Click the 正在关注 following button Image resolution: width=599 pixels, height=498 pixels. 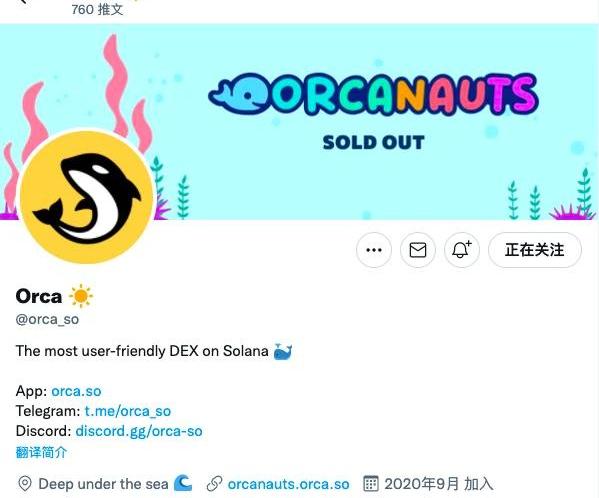535,250
